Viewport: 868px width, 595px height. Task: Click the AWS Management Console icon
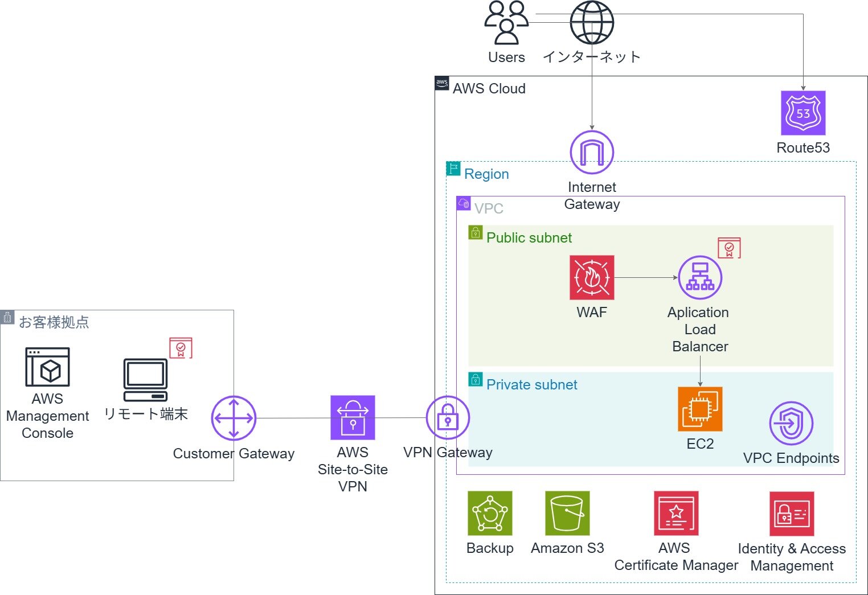(x=47, y=367)
